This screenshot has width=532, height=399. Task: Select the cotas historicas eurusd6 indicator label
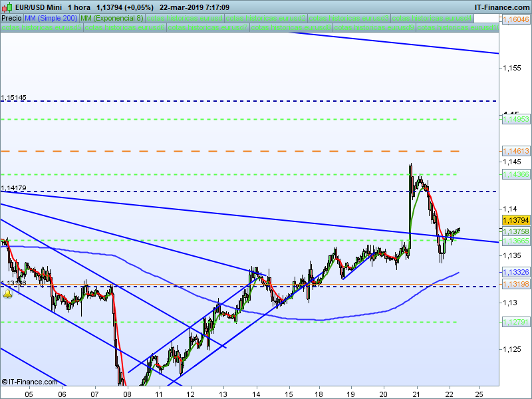[x=125, y=27]
